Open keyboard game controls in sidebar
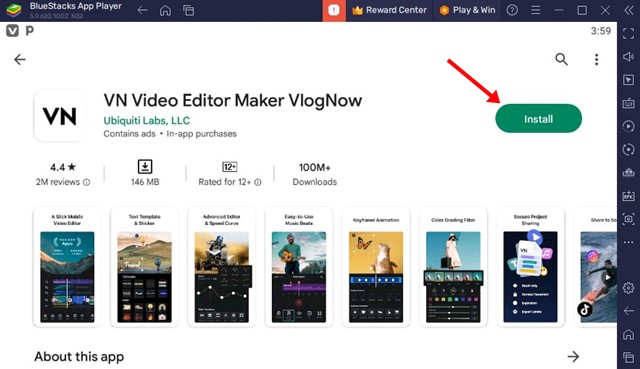Screen dimensions: 640x369 629,103
